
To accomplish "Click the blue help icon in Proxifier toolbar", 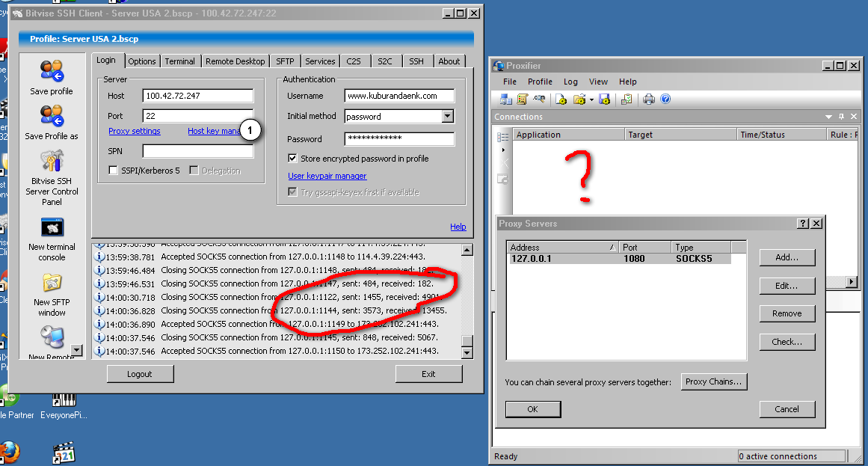I will point(665,99).
